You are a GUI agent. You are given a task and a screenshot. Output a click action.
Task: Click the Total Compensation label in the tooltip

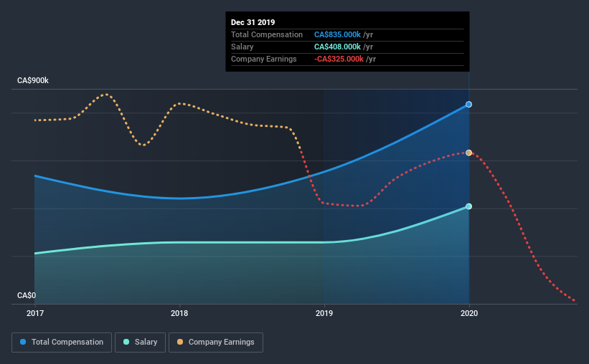267,34
